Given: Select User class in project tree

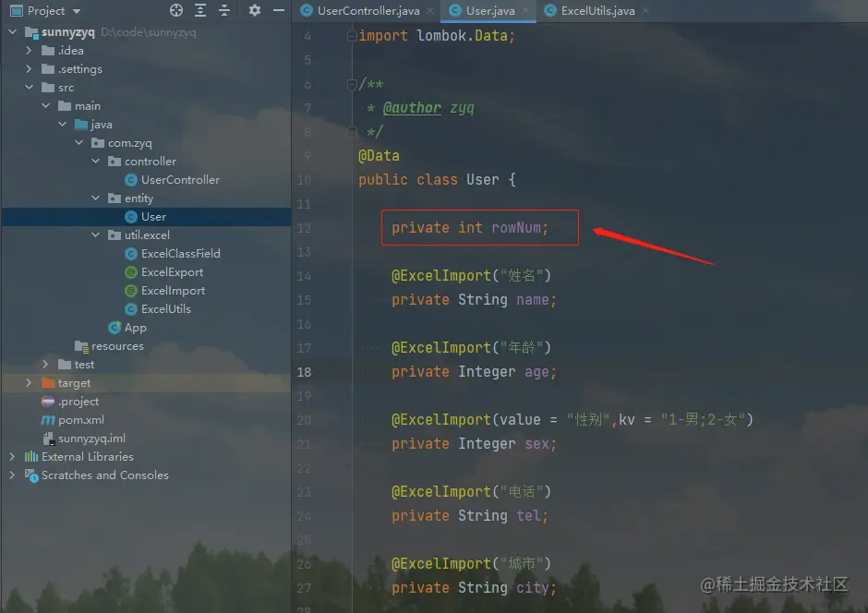Looking at the screenshot, I should click(153, 217).
